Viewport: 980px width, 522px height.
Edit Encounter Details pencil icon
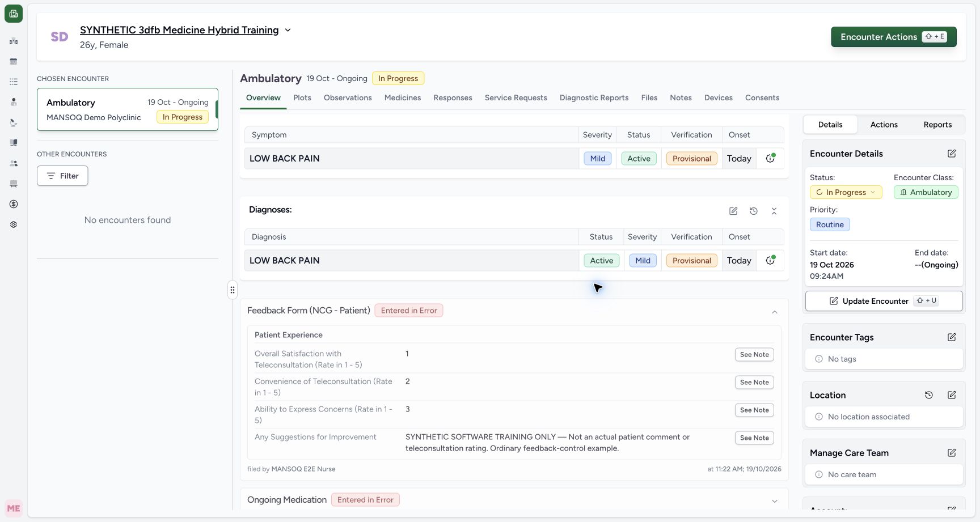click(952, 154)
